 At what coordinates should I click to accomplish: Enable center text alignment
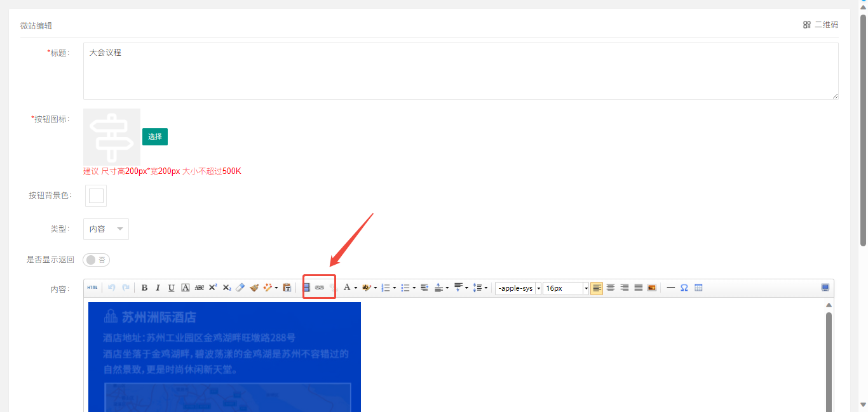coord(611,288)
